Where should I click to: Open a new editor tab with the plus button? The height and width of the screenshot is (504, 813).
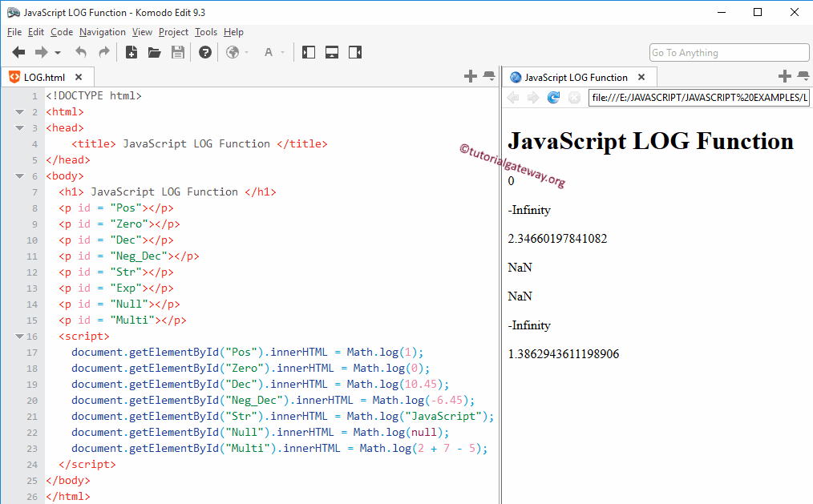click(x=470, y=76)
